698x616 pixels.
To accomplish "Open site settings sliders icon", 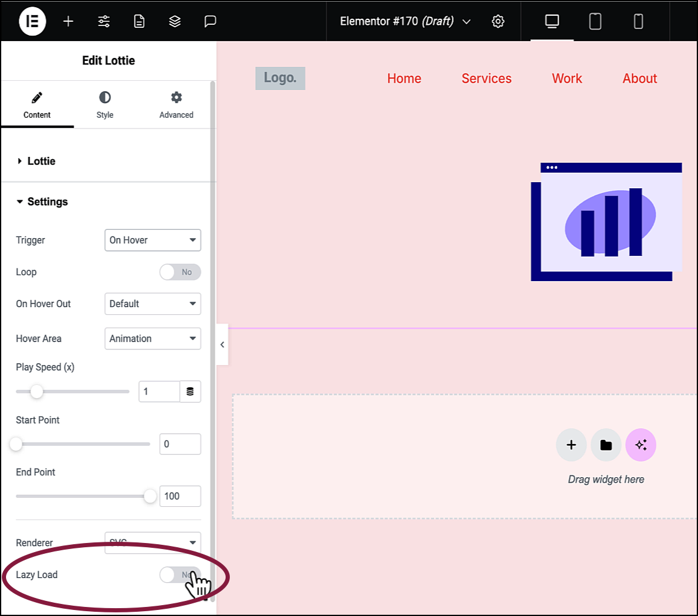I will coord(104,21).
